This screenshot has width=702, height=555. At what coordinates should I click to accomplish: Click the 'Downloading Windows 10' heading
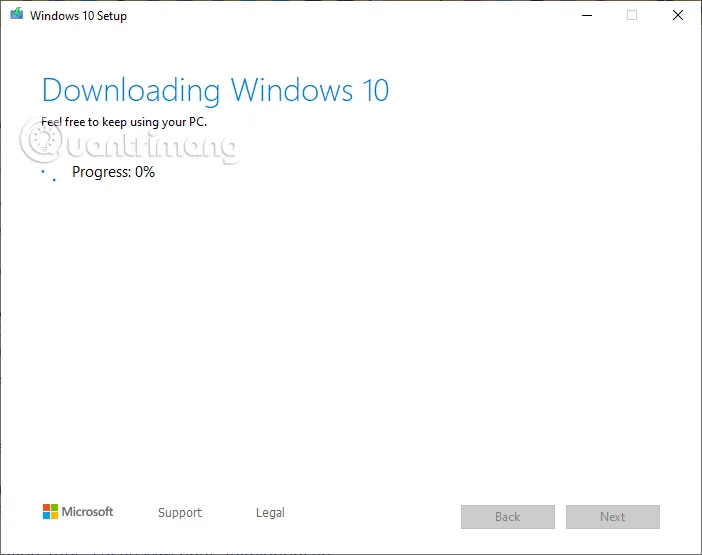click(215, 91)
